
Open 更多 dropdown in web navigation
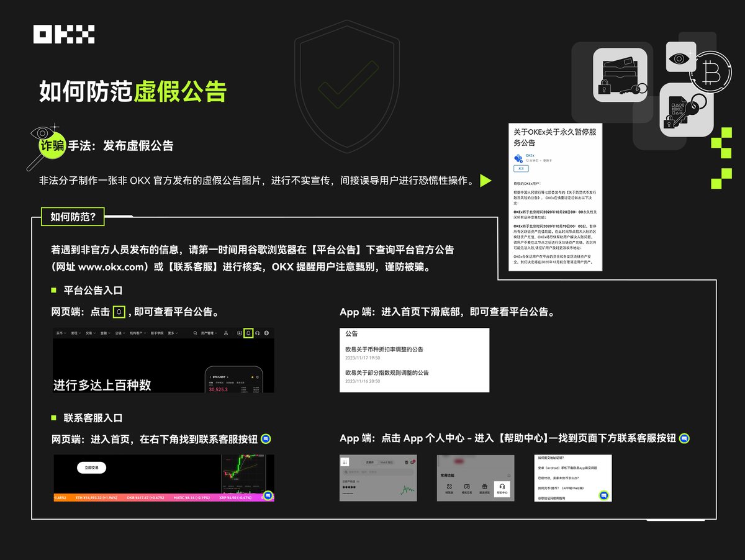tap(173, 333)
